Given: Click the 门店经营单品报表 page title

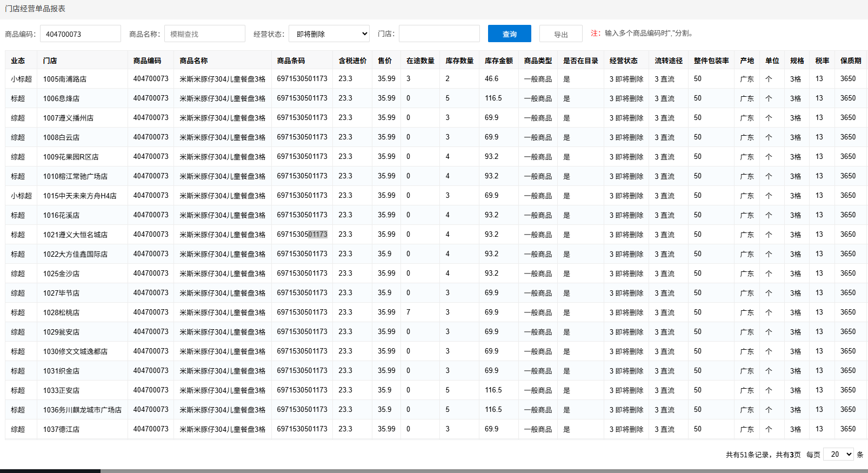Looking at the screenshot, I should click(35, 9).
